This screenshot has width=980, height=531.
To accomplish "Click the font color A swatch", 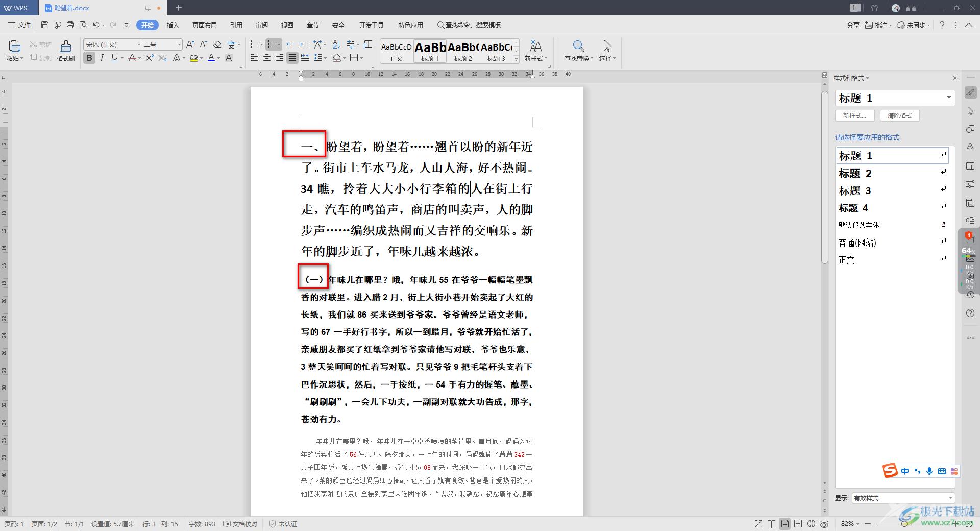I will point(211,58).
